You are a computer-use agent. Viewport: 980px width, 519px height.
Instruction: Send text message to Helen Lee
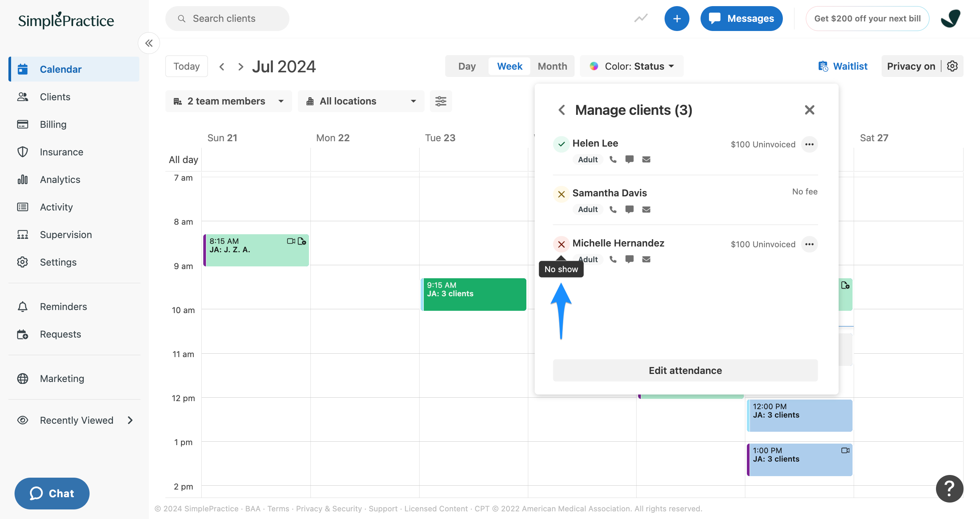point(629,160)
